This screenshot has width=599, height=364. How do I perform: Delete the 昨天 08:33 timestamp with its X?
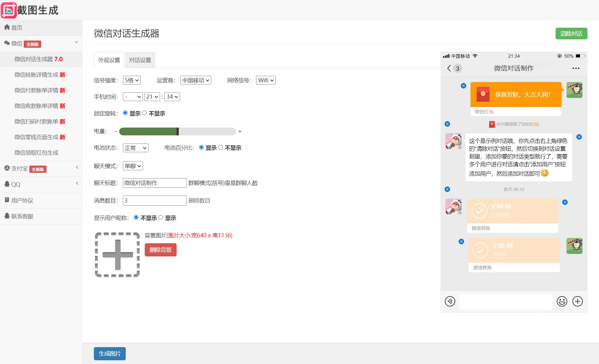[x=447, y=189]
